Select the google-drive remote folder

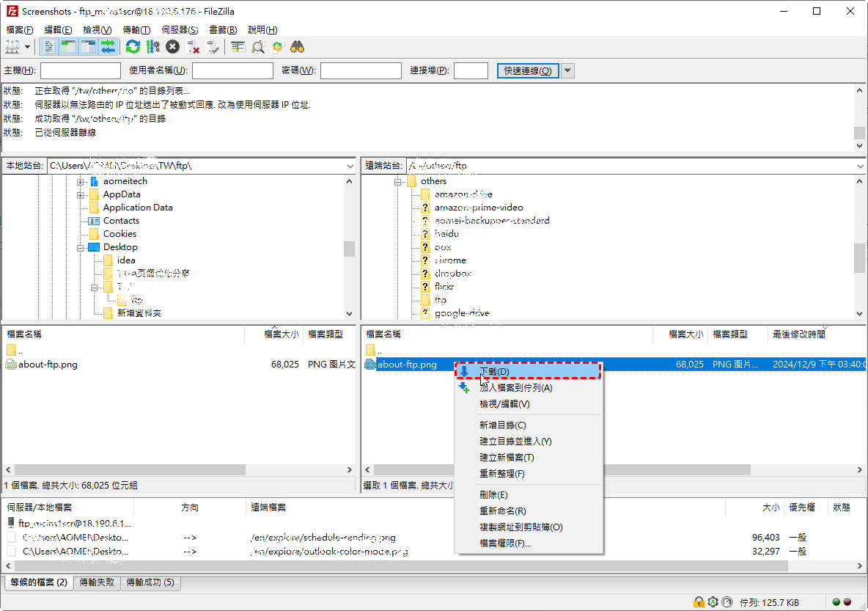pyautogui.click(x=463, y=313)
